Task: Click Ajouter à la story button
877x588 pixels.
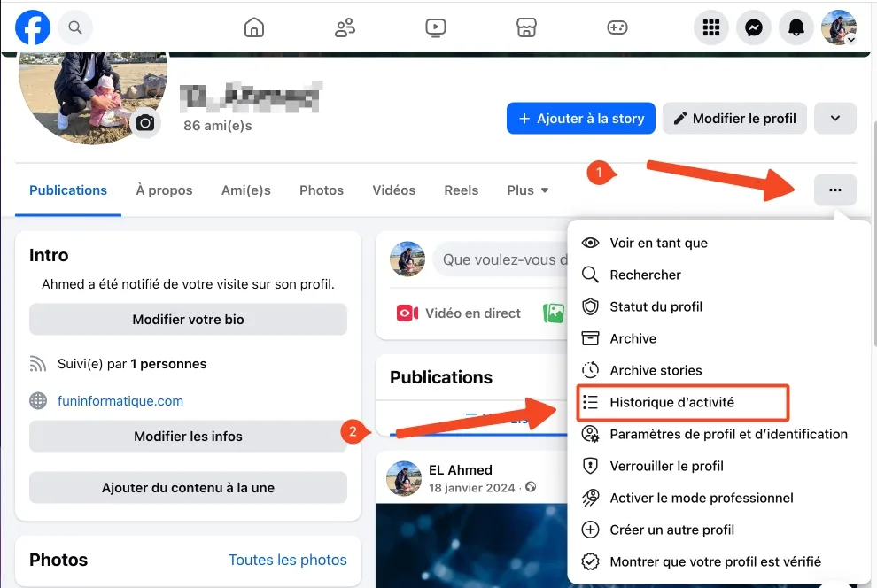Action: pos(580,119)
